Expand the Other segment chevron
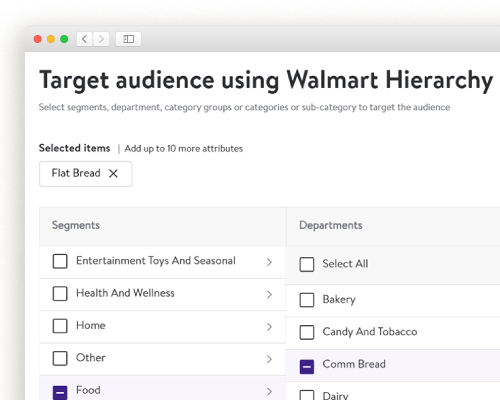The image size is (500, 400). [269, 359]
